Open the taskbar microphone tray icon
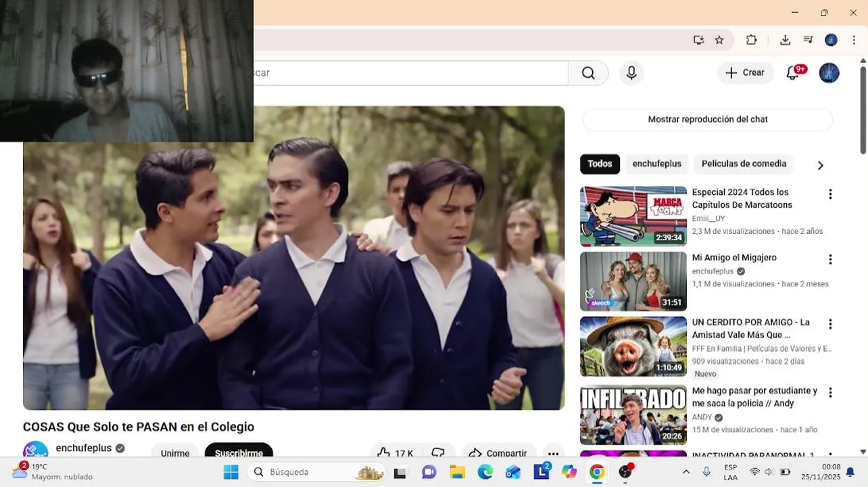The width and height of the screenshot is (868, 487). (x=706, y=472)
